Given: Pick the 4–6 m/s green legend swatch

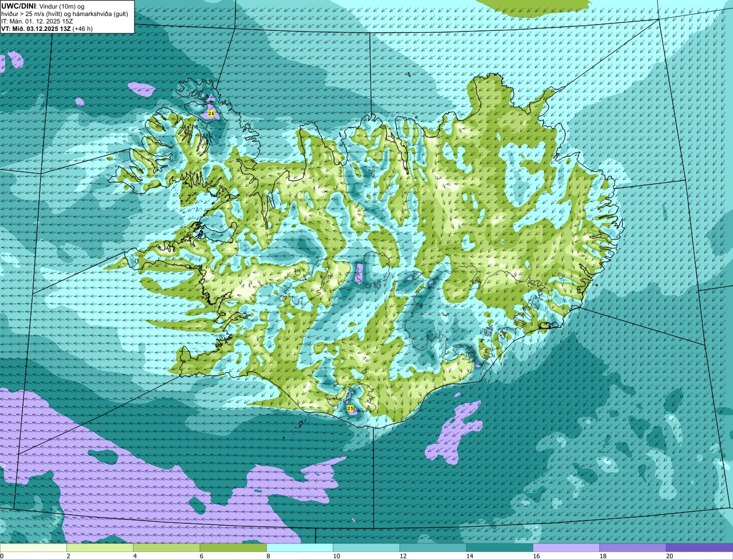Looking at the screenshot, I should point(167,547).
